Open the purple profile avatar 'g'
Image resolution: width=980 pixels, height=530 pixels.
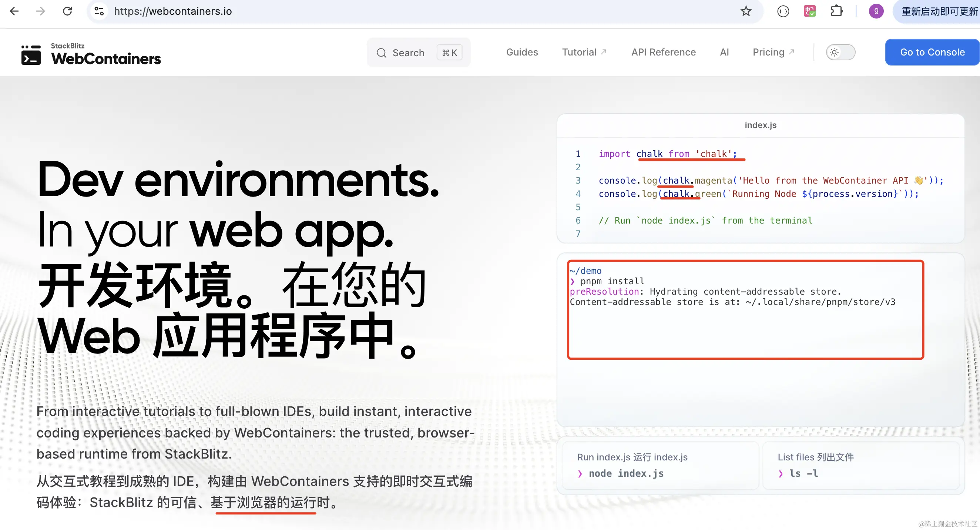pyautogui.click(x=876, y=11)
